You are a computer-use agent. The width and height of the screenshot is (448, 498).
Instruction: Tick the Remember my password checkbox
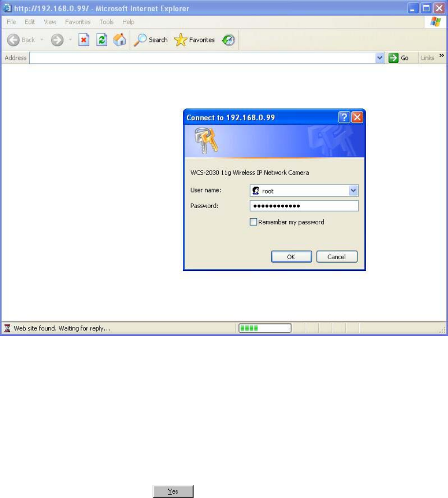253,222
